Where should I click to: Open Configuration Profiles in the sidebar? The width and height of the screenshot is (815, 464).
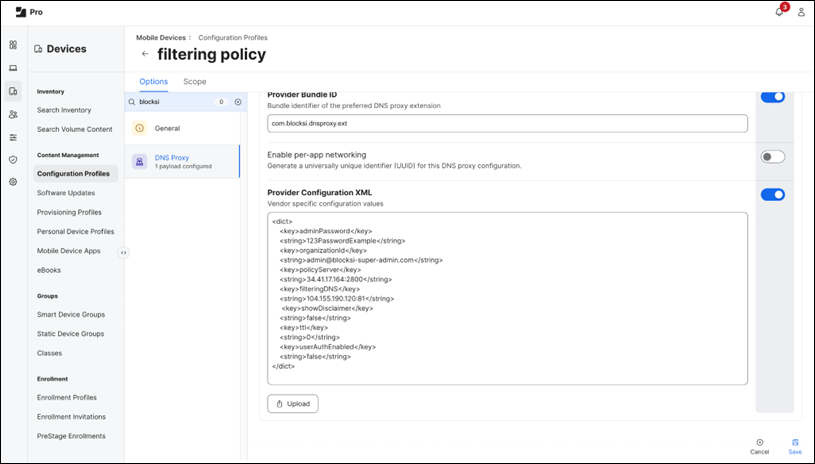point(75,174)
